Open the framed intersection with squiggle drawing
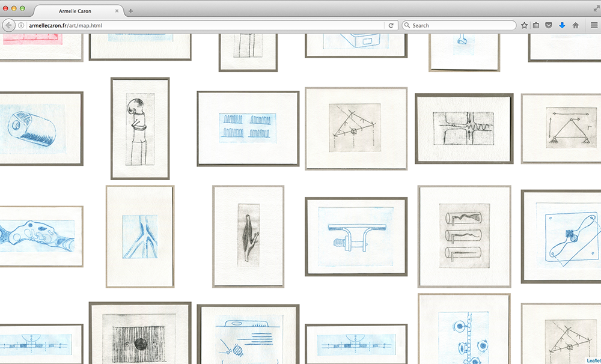This screenshot has width=601, height=364. (x=464, y=129)
